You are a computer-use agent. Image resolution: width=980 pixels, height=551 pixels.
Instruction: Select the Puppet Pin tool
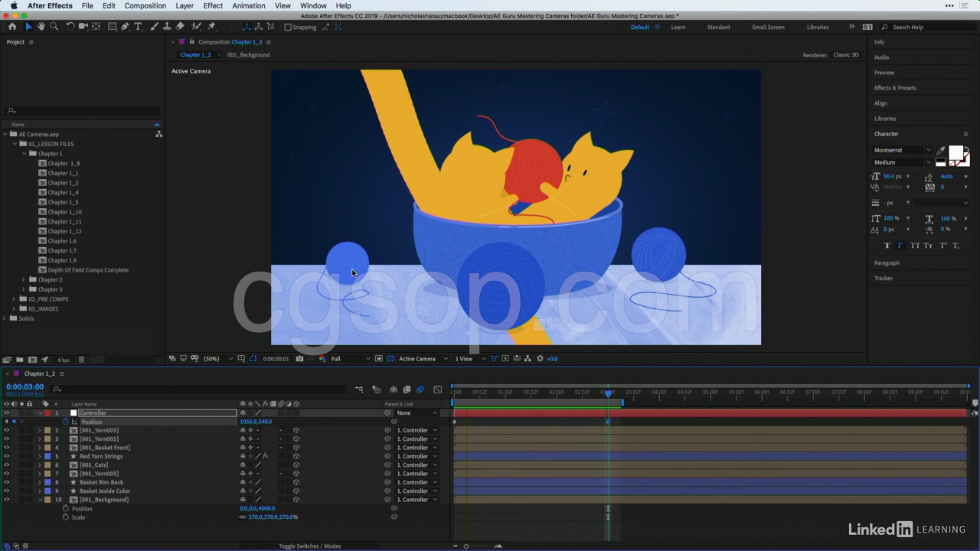click(212, 27)
